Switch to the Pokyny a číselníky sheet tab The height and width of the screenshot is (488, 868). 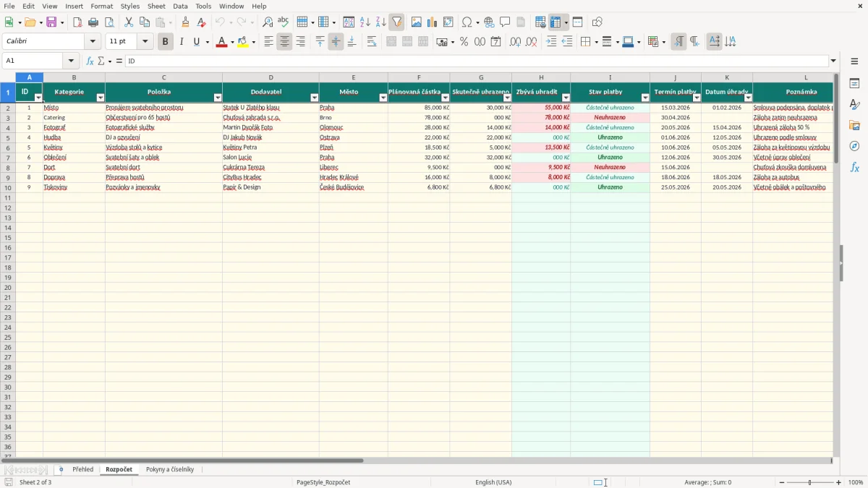pos(170,470)
